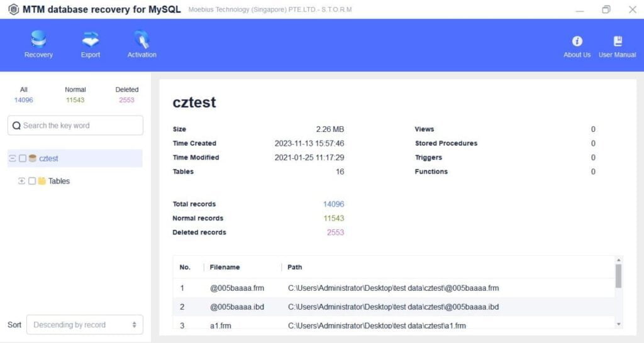Image resolution: width=644 pixels, height=343 pixels.
Task: Tick the Tables checkbox
Action: click(x=32, y=181)
